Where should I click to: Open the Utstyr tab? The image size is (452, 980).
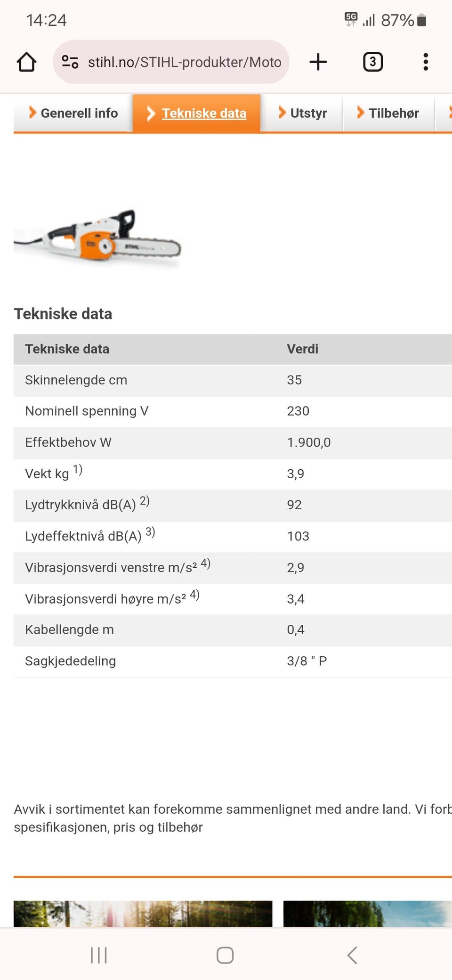click(x=303, y=113)
